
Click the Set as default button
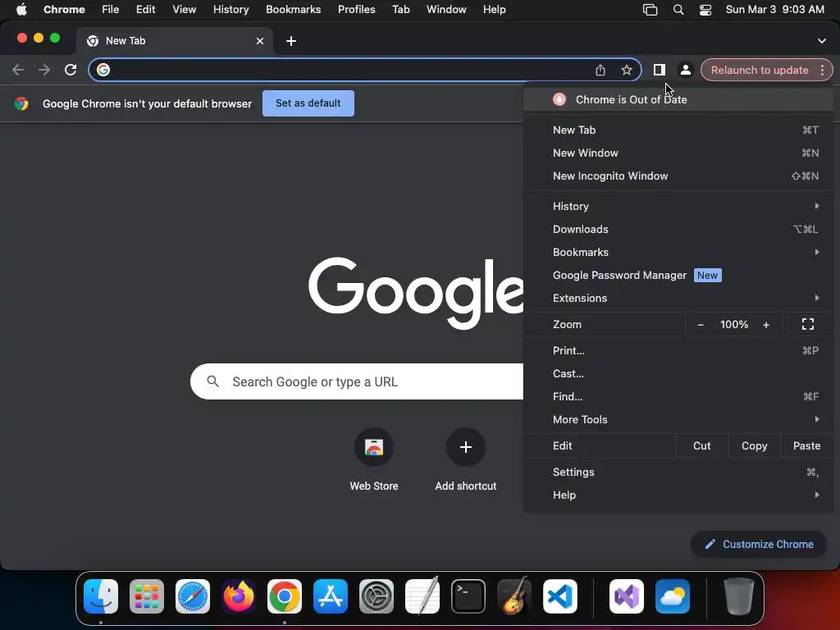(308, 103)
